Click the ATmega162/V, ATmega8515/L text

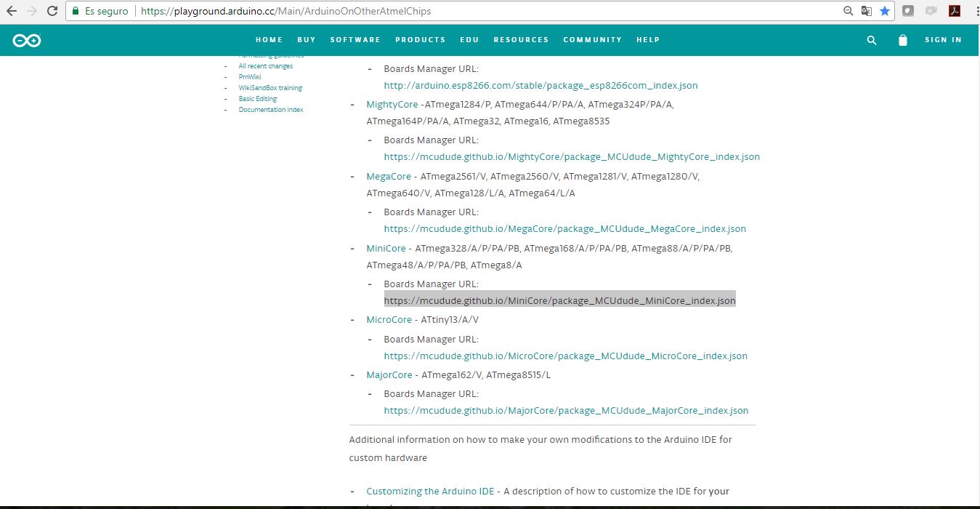click(486, 375)
